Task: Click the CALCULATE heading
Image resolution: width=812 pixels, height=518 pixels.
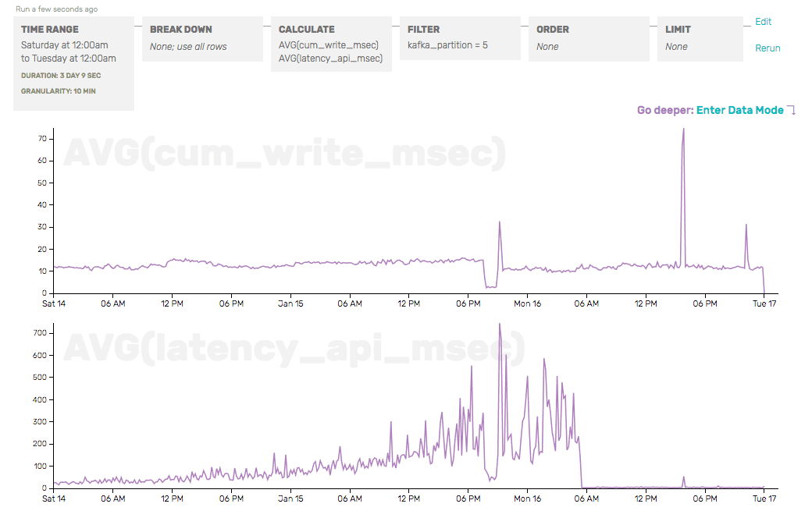Action: point(306,30)
